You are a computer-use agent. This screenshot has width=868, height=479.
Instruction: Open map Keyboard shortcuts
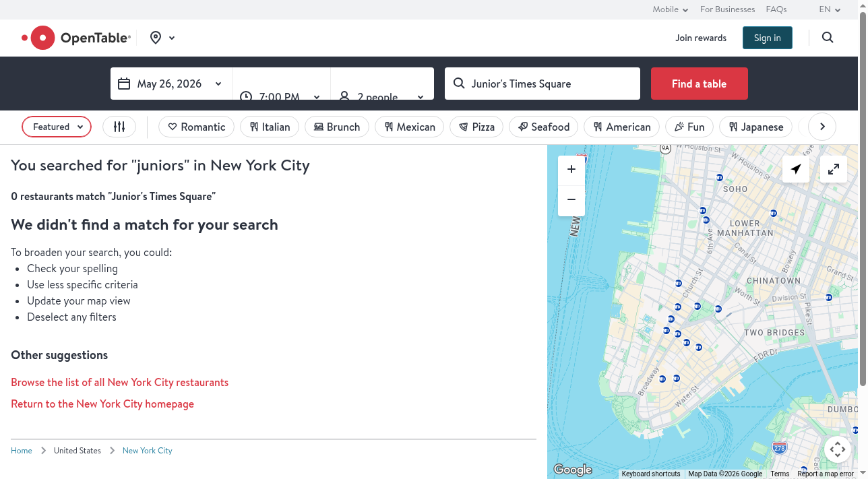tap(651, 474)
